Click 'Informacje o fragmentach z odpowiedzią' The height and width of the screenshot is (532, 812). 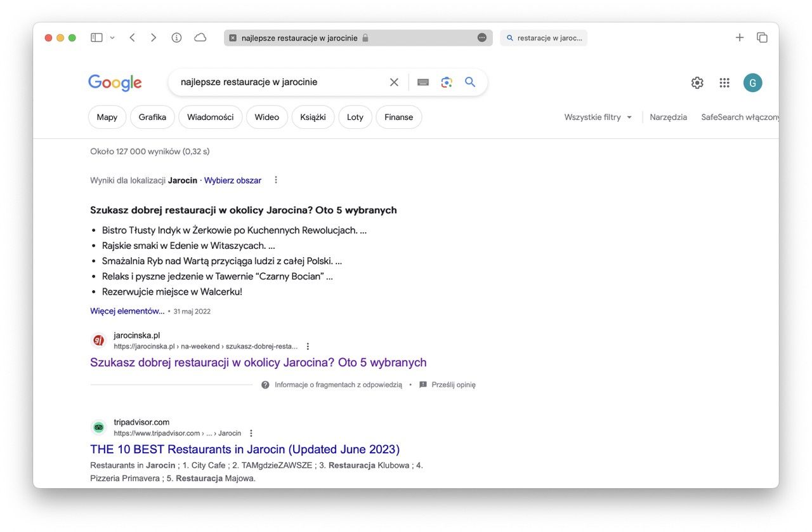coord(338,385)
